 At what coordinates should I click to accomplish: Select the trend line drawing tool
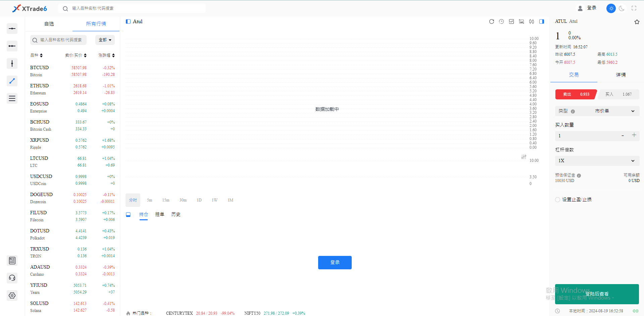click(12, 81)
